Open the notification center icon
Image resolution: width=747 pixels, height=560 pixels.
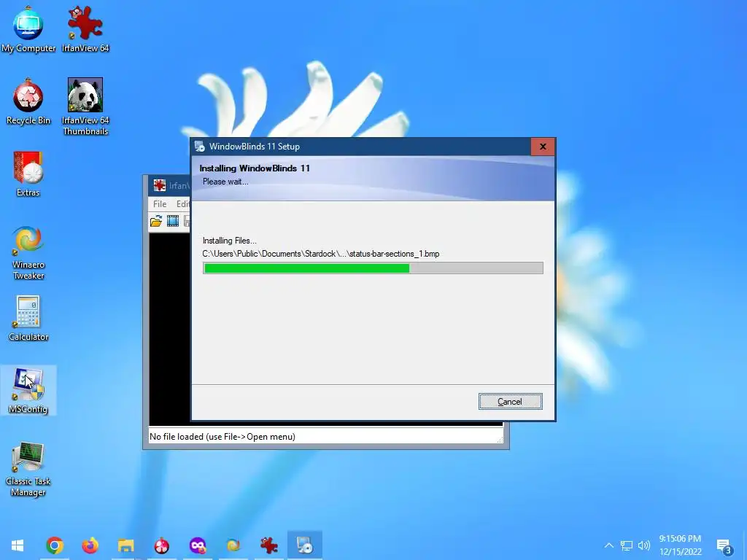coord(724,546)
